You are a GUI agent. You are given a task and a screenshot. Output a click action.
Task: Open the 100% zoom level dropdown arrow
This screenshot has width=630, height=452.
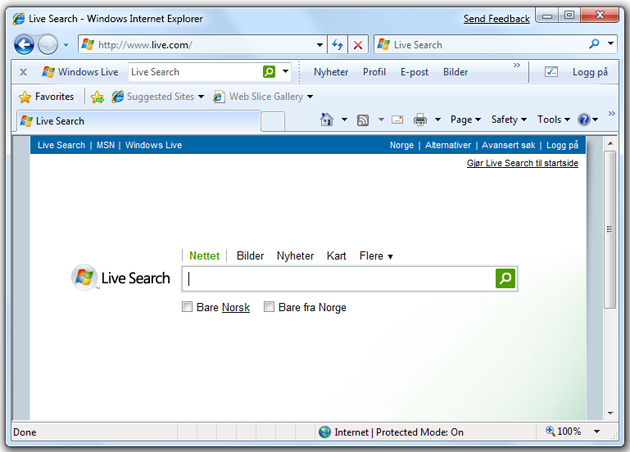[597, 432]
